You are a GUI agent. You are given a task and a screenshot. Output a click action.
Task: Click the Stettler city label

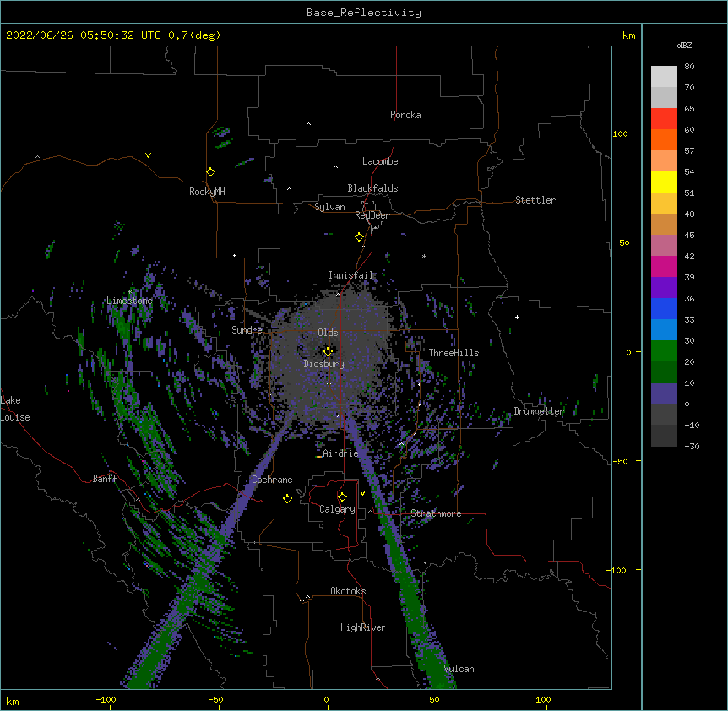tap(535, 200)
